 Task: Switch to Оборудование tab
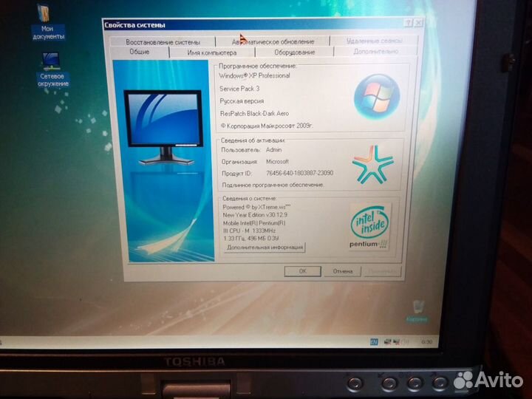coord(295,52)
